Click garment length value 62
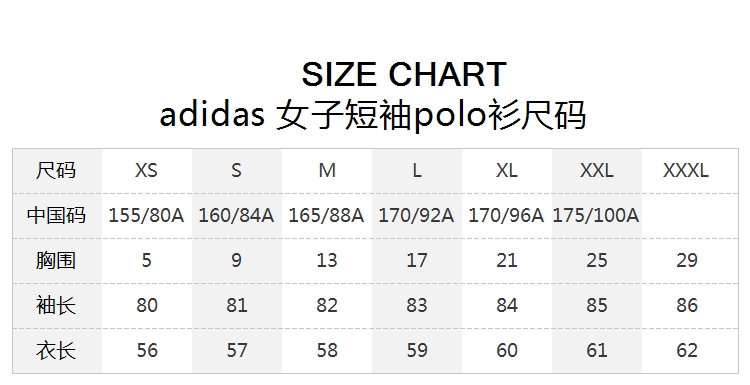The width and height of the screenshot is (750, 385). (x=687, y=350)
